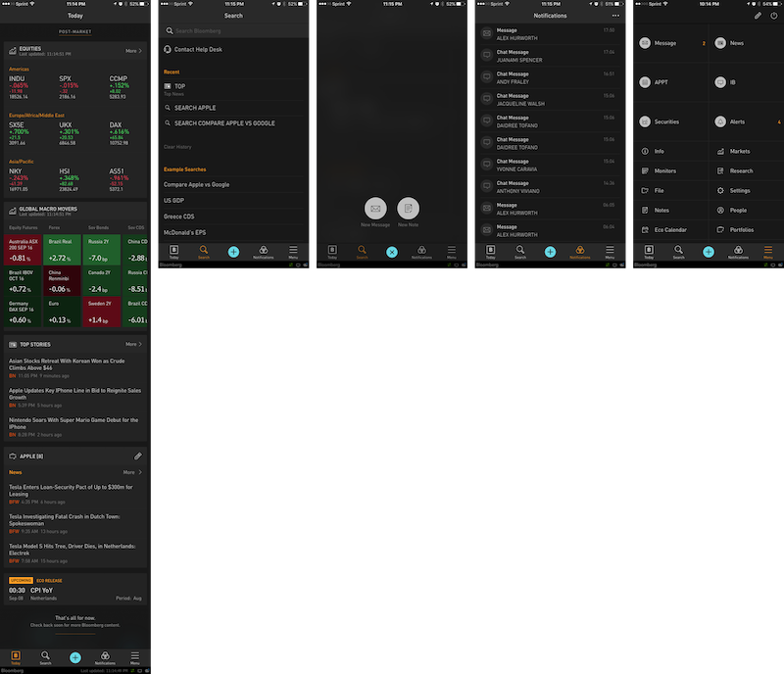
Task: Open the DAX index quote
Action: 120,133
